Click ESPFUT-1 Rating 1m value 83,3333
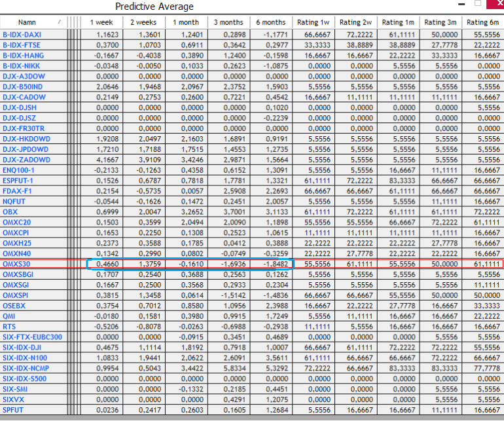The width and height of the screenshot is (504, 421). [x=402, y=181]
